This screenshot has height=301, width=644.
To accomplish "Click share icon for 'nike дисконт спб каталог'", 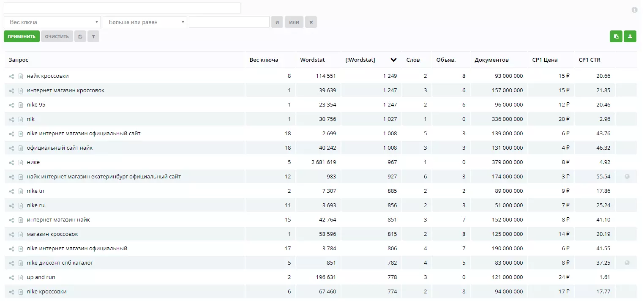I will pos(11,263).
